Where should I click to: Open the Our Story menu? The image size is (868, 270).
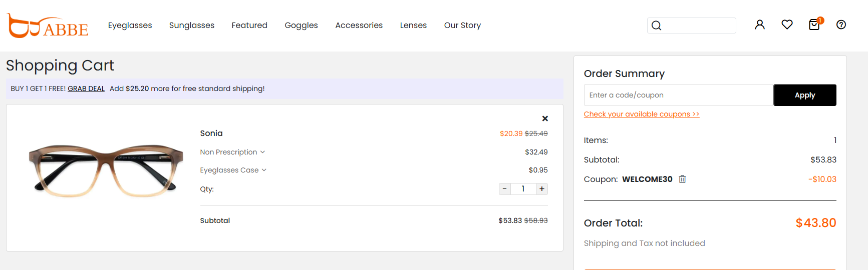point(462,25)
